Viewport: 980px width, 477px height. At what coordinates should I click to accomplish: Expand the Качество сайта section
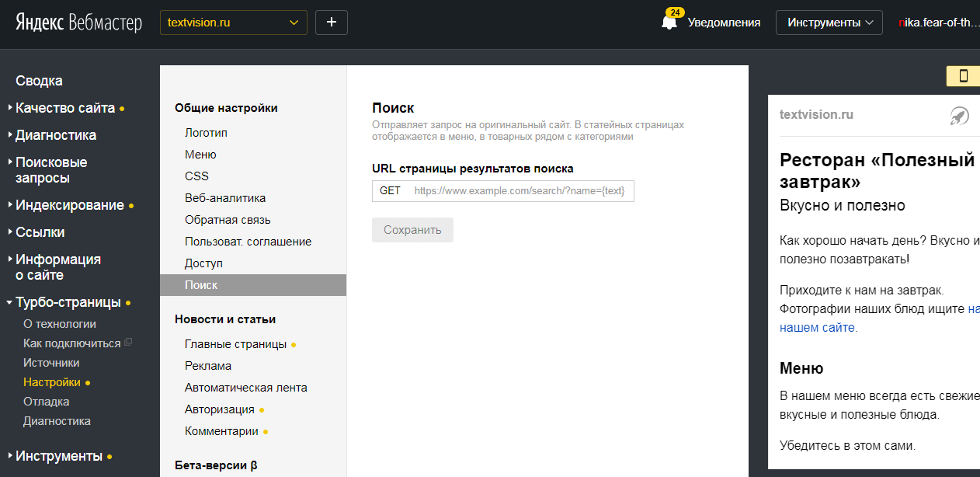pyautogui.click(x=65, y=108)
